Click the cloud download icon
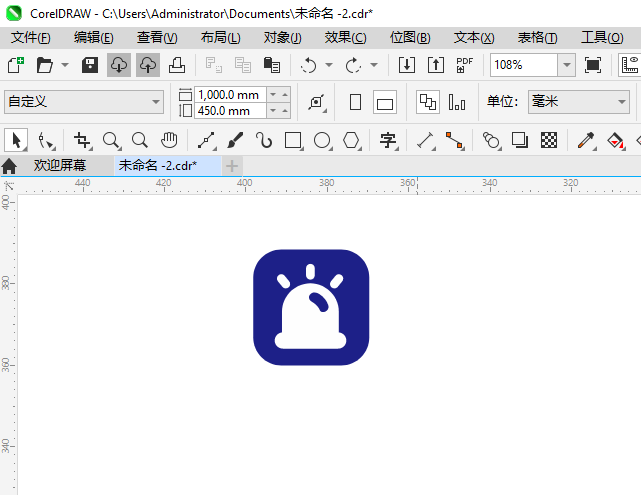This screenshot has width=641, height=495. pos(119,65)
